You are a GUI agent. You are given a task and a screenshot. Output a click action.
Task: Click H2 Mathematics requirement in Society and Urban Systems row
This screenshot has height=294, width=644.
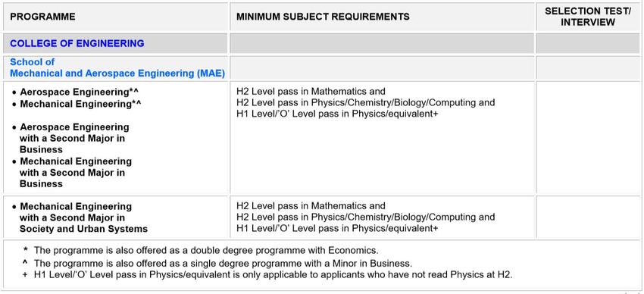311,205
